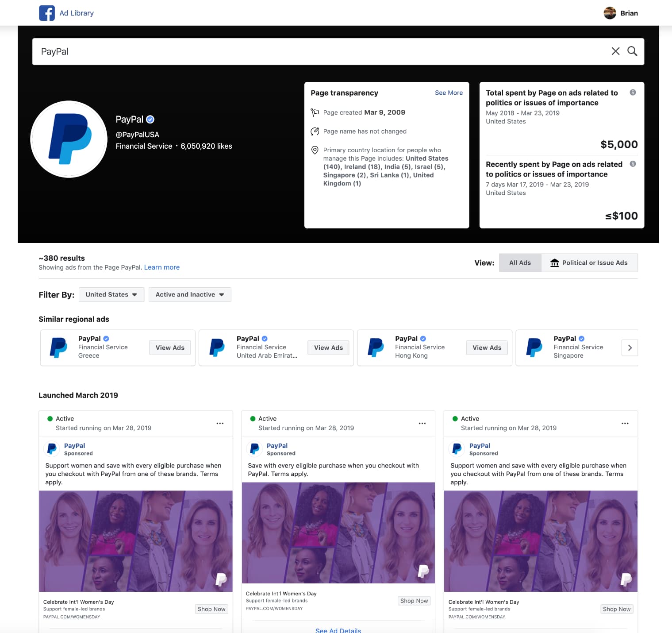Switch view to All Ads
This screenshot has width=672, height=633.
click(520, 263)
